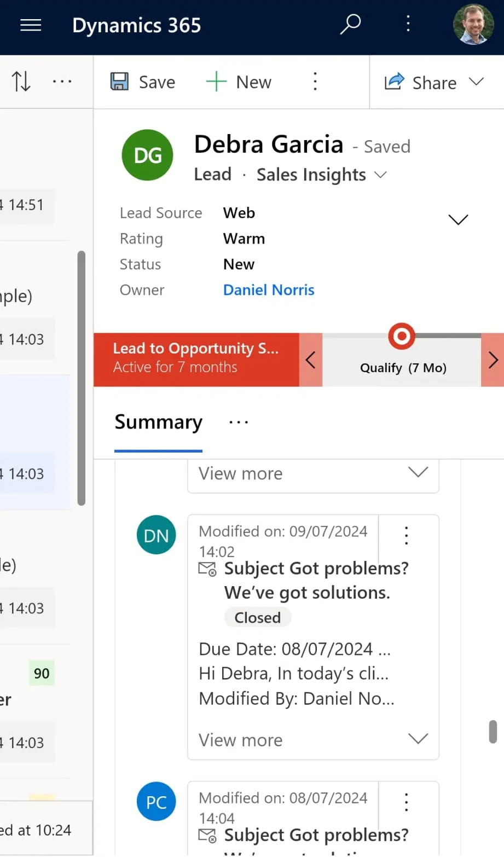Click the search magnifier icon
This screenshot has height=857, width=504.
pos(350,25)
